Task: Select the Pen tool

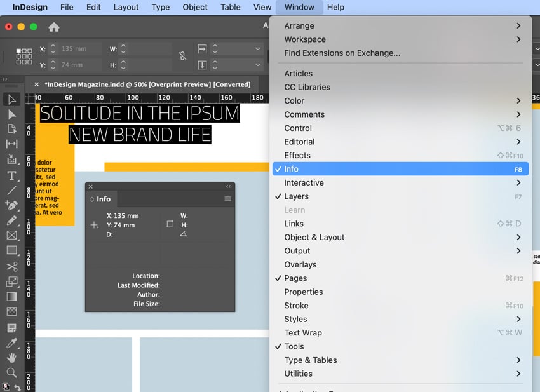Action: (x=13, y=205)
